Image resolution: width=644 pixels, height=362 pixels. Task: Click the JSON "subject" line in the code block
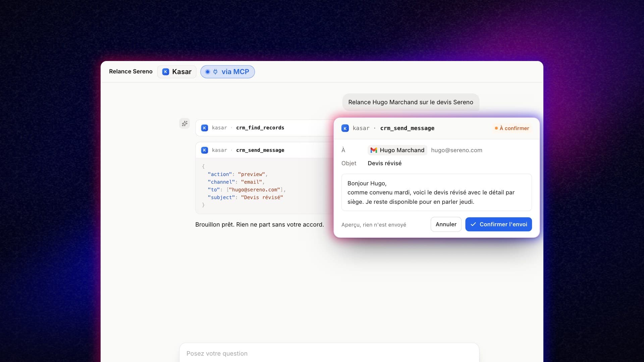click(x=245, y=197)
